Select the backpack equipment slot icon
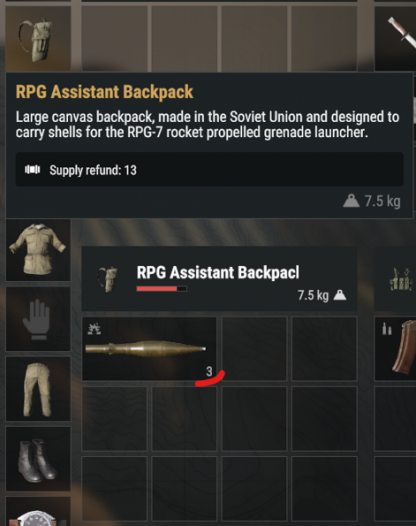Image resolution: width=416 pixels, height=526 pixels. pos(38,39)
